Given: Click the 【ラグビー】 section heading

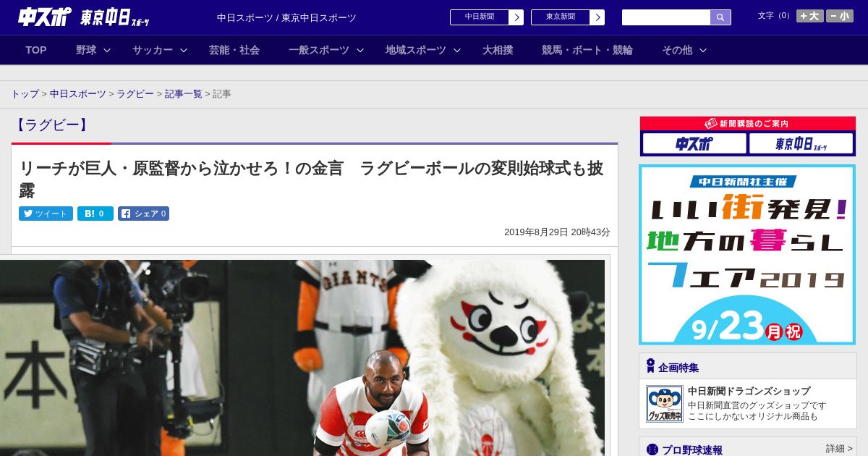Looking at the screenshot, I should 52,125.
